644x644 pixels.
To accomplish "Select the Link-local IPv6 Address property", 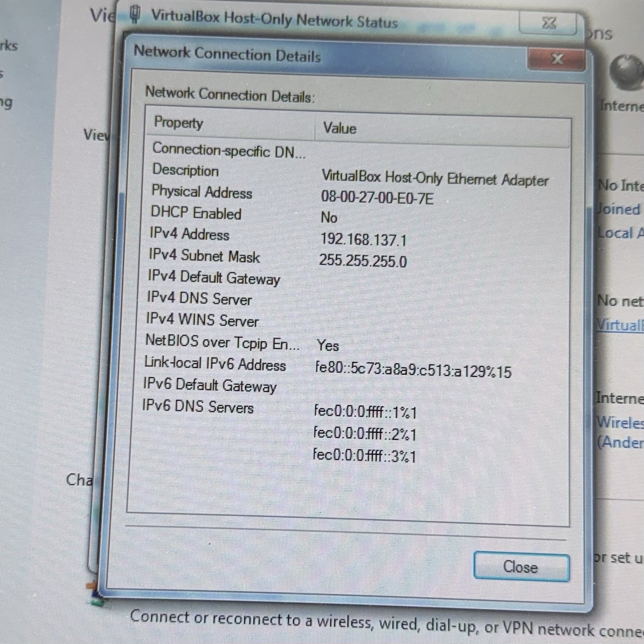I will click(215, 363).
